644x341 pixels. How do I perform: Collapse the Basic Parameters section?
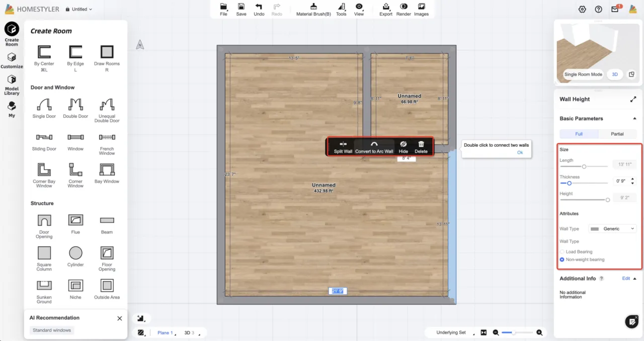pyautogui.click(x=634, y=119)
